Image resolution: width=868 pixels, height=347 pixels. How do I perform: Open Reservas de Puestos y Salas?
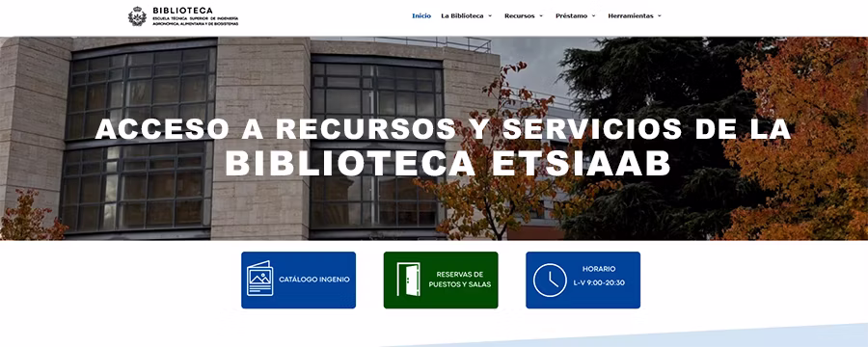[x=441, y=280]
